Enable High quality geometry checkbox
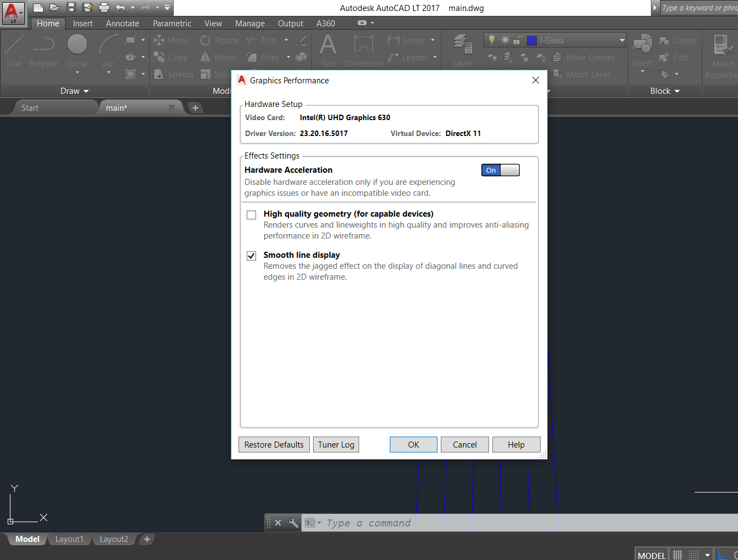This screenshot has width=738, height=560. click(x=251, y=215)
